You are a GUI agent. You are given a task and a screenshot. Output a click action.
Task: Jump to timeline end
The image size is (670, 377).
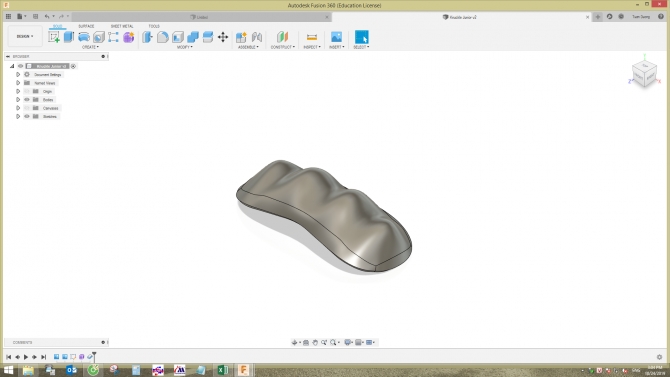43,357
